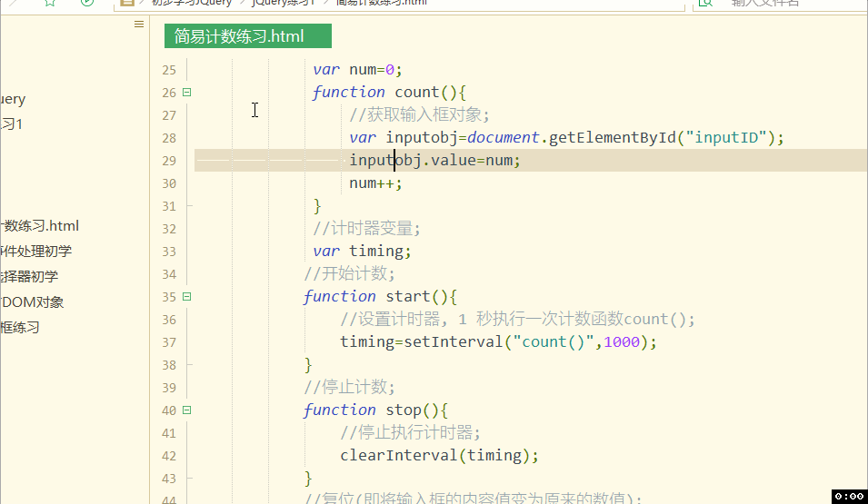This screenshot has width=868, height=504.
Task: Place cursor on 'var num=0;' code line
Action: pos(357,70)
